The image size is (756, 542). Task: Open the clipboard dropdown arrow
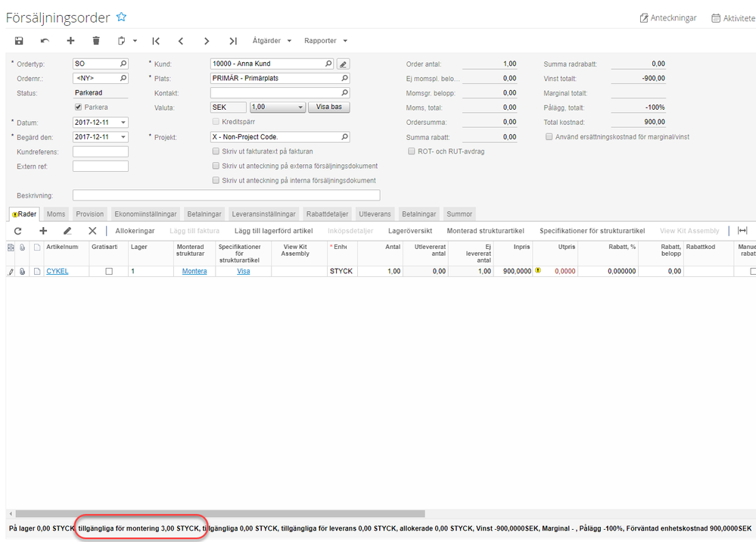click(x=135, y=41)
